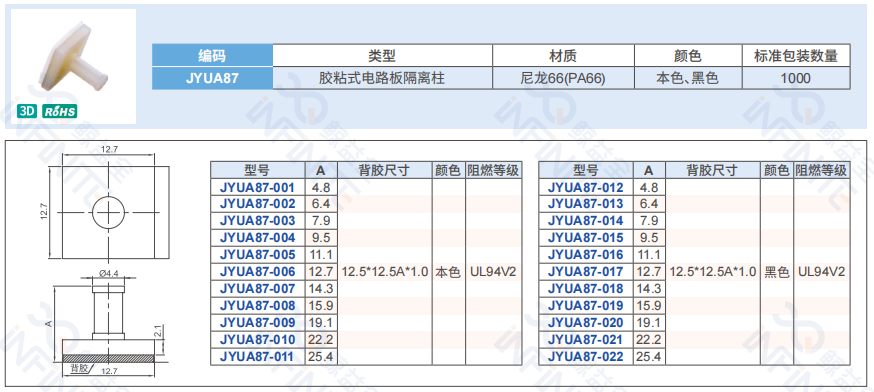The height and width of the screenshot is (392, 874).
Task: Open model link JYUA87-006
Action: pos(258,272)
